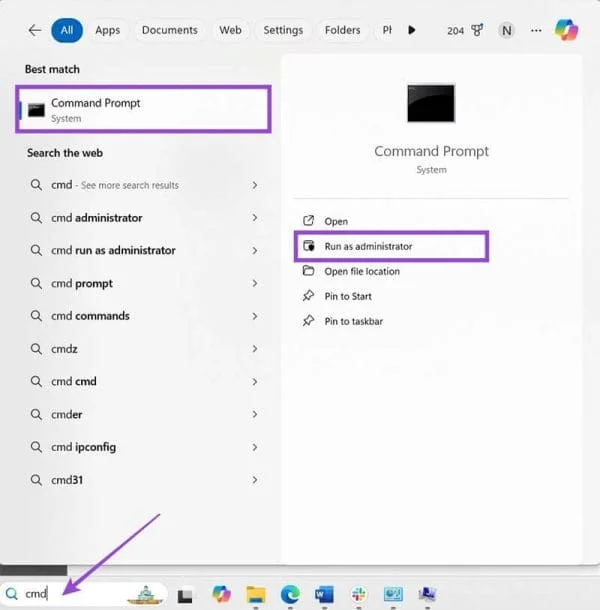Viewport: 600px width, 610px height.
Task: Open the N account avatar
Action: coord(507,30)
